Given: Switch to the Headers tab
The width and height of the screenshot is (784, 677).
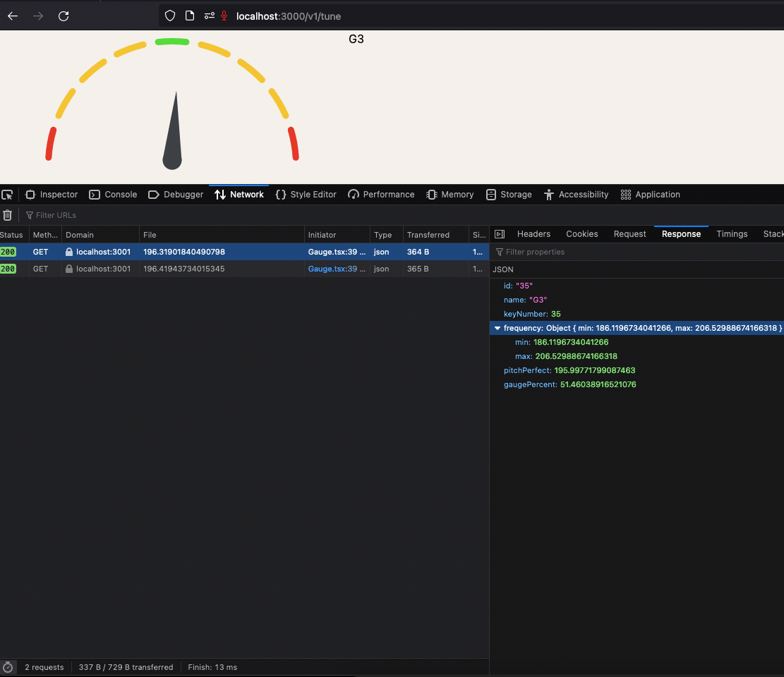Looking at the screenshot, I should pyautogui.click(x=533, y=233).
